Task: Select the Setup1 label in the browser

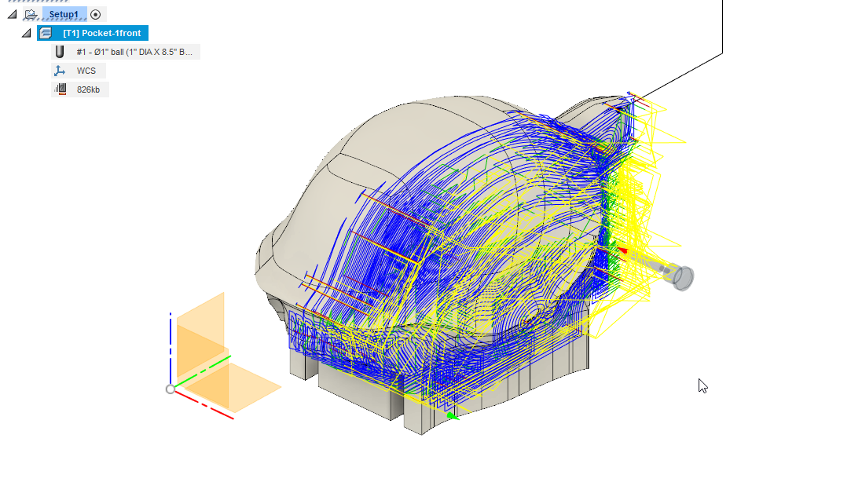Action: tap(63, 14)
